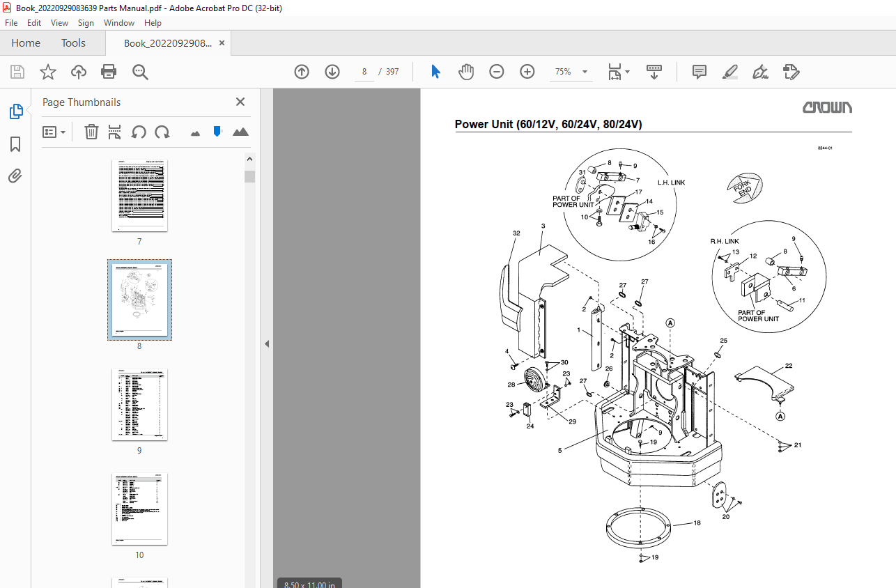Rotate the page counterclockwise
Screen dimensions: 896x588
click(x=139, y=132)
